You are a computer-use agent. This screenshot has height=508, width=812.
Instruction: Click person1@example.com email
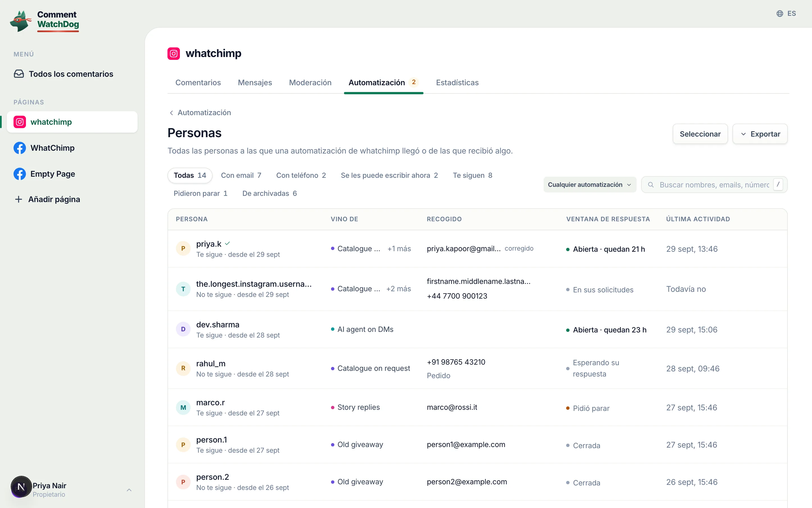coord(466,445)
